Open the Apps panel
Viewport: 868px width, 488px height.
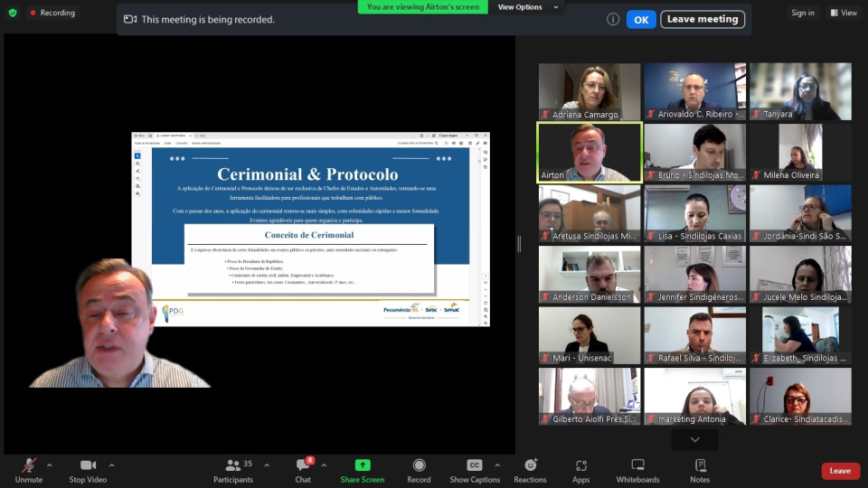pyautogui.click(x=580, y=470)
